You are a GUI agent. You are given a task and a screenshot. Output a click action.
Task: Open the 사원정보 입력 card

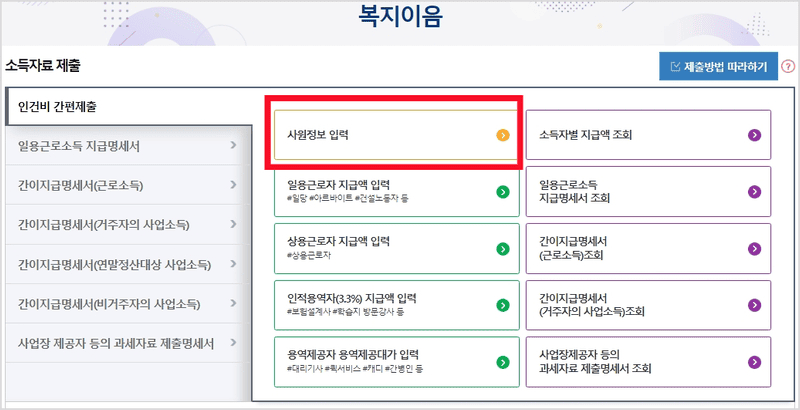coord(396,135)
